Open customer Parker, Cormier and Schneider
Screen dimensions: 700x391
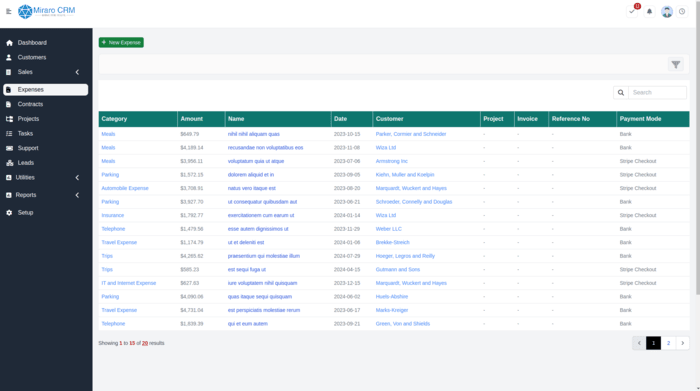click(x=411, y=134)
